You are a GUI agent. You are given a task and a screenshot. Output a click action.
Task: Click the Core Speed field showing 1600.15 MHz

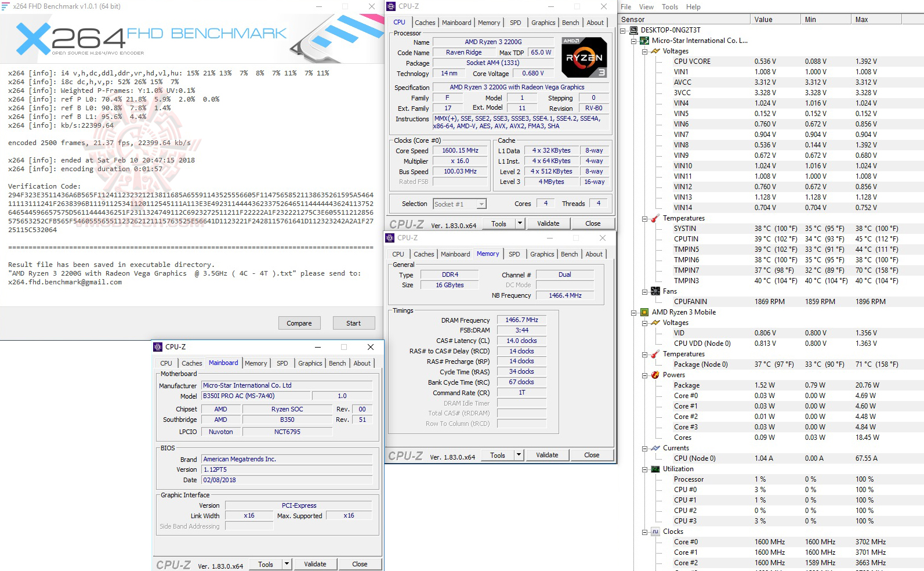click(461, 151)
